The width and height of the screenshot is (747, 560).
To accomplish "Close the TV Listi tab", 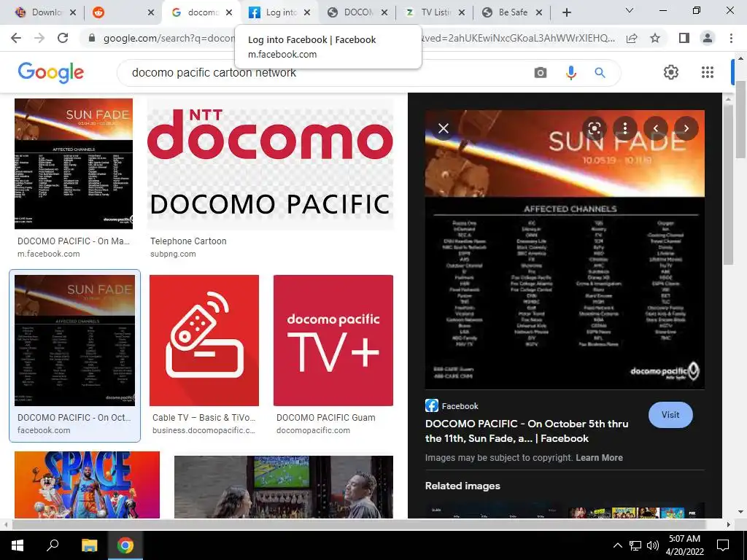I will 462,12.
